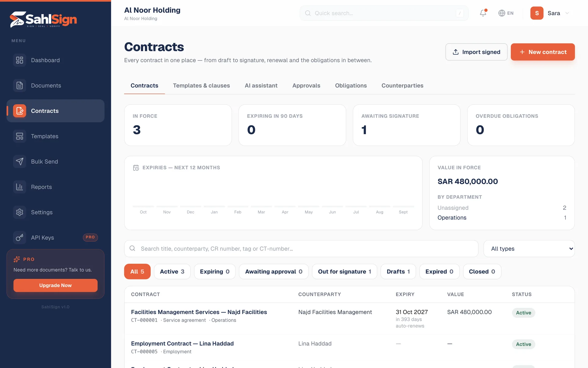Click the Expiry column header
Image resolution: width=588 pixels, height=368 pixels.
coord(405,294)
